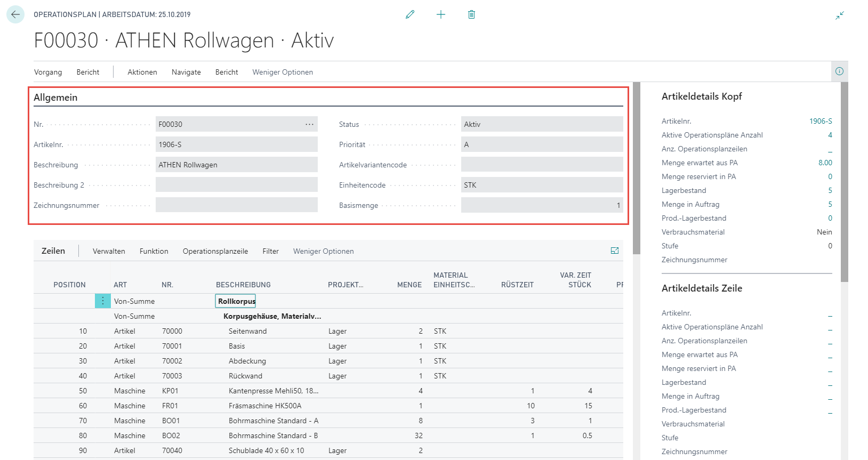Screen dimensions: 868x460
Task: Click the empty Artikelvariantencode field
Action: pos(542,165)
